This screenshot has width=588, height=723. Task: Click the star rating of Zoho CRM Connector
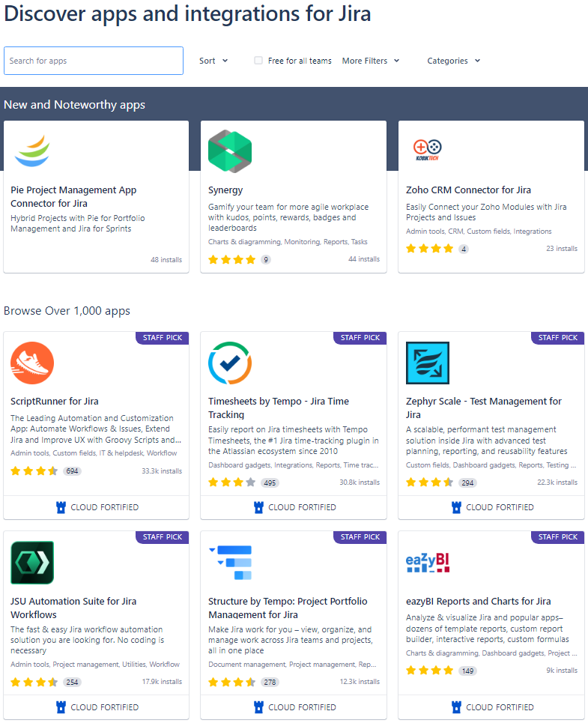(x=429, y=249)
